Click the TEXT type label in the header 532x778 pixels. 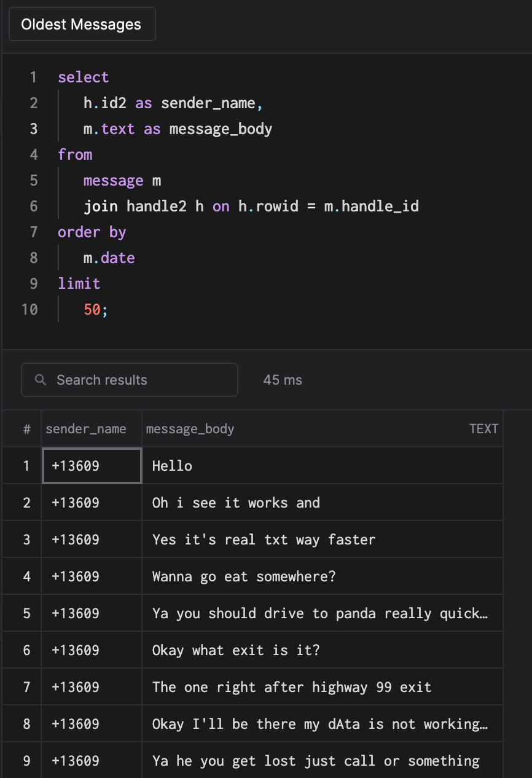483,429
